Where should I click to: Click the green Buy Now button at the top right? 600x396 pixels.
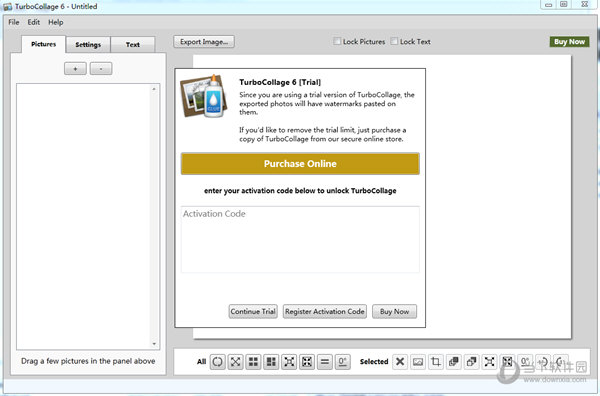click(x=569, y=42)
